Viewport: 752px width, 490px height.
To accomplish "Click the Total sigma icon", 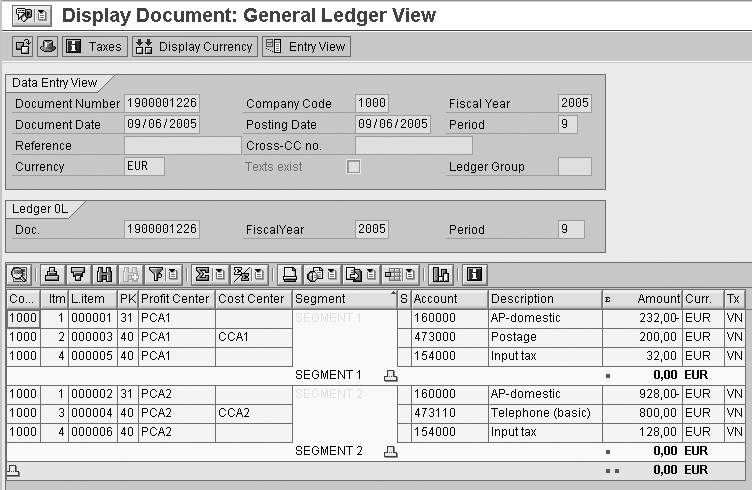I will click(x=201, y=274).
